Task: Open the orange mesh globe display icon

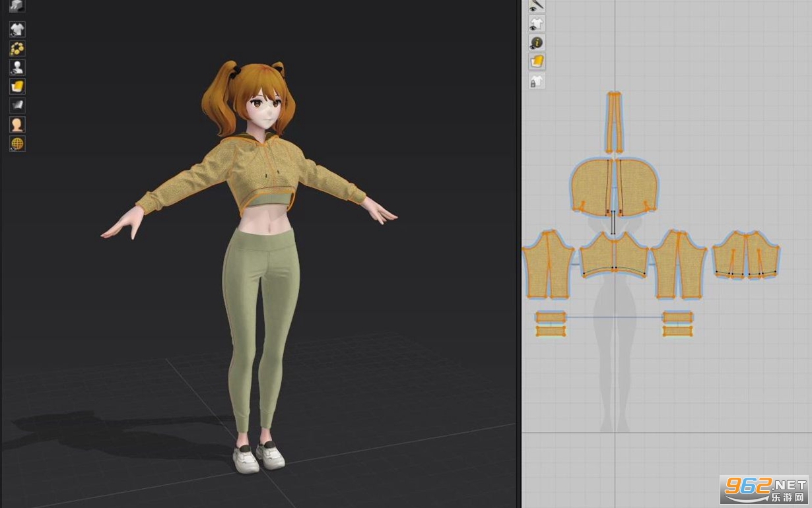Action: tap(17, 143)
